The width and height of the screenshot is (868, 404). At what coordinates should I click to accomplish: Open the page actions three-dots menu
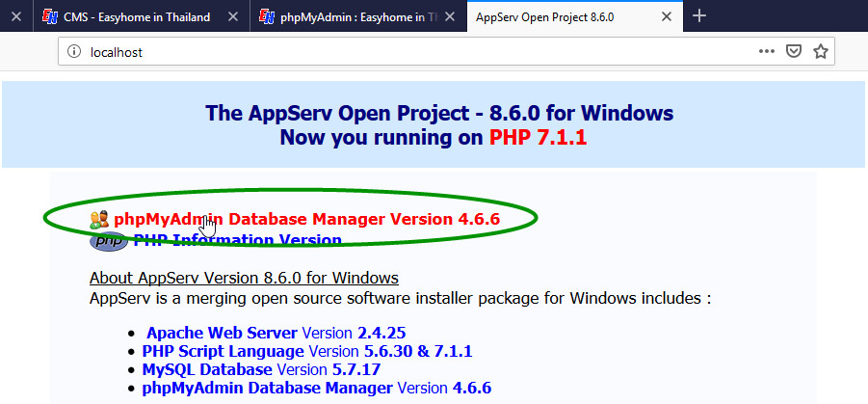pos(767,51)
